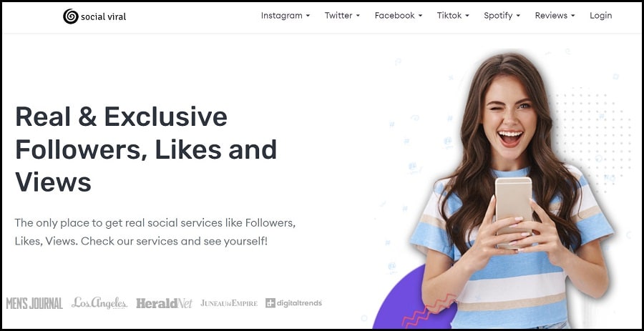Click the hero image of winking woman
Screen dimensions: 644x331
[x=512, y=191]
